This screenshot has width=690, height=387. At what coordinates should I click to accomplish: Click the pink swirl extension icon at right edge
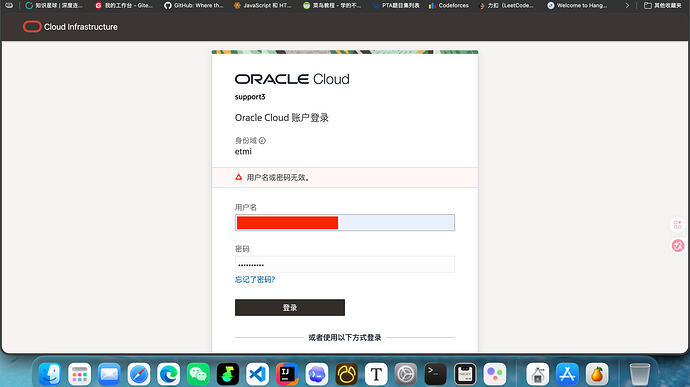(678, 246)
